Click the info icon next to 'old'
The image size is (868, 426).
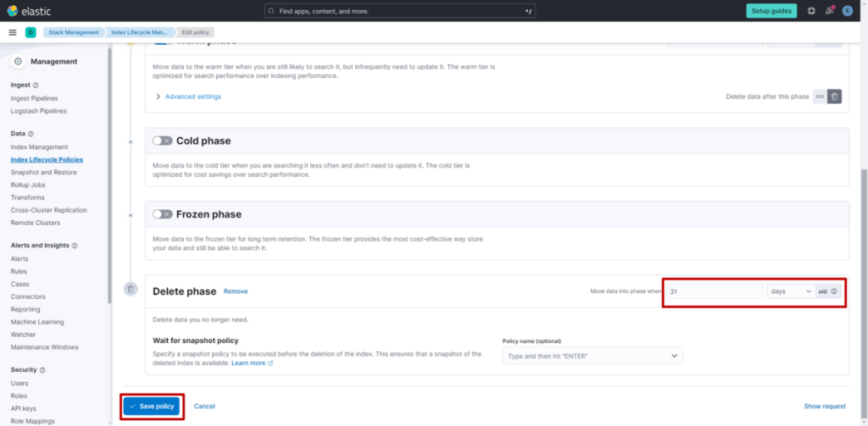(x=834, y=291)
